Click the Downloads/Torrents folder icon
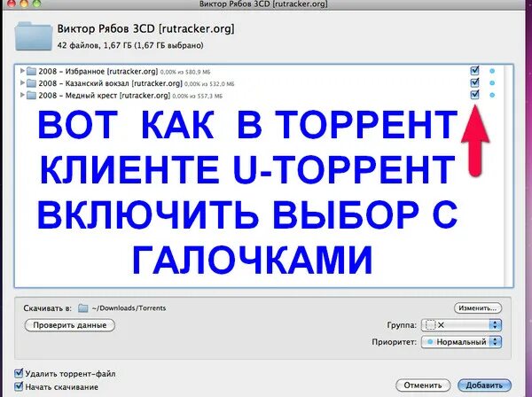Viewport: 532px width, 397px height. pos(82,308)
